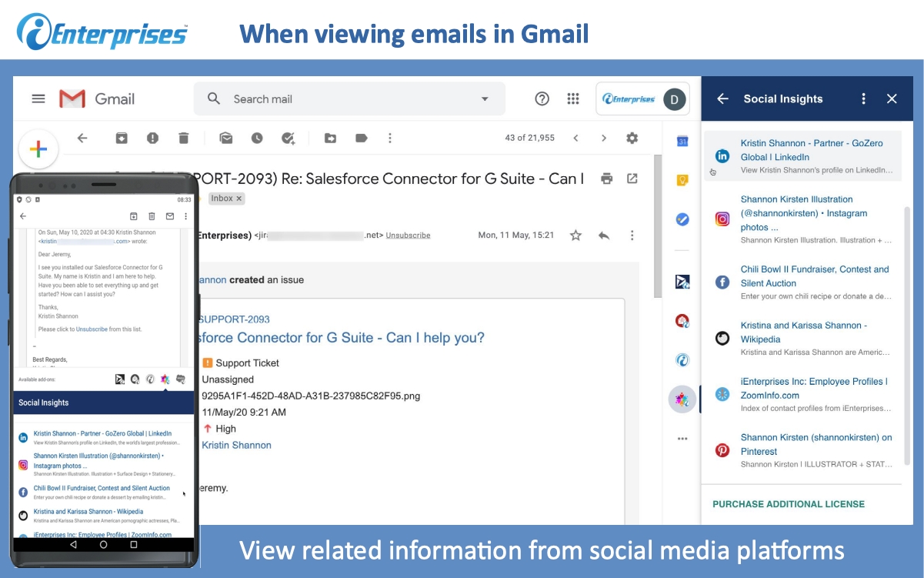This screenshot has width=924, height=578.
Task: Tap phone Social Insights add-on icon
Action: (164, 379)
